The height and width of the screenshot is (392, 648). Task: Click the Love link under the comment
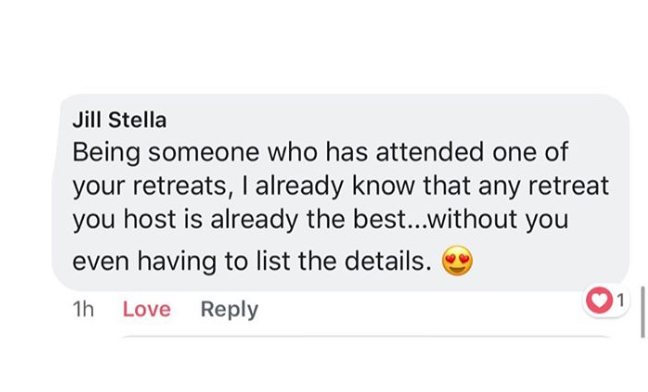point(147,309)
